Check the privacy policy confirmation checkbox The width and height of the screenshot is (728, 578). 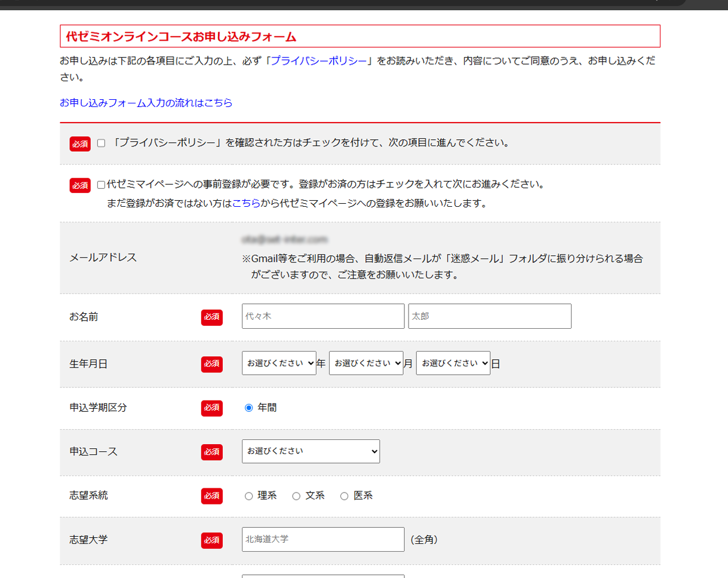click(101, 143)
